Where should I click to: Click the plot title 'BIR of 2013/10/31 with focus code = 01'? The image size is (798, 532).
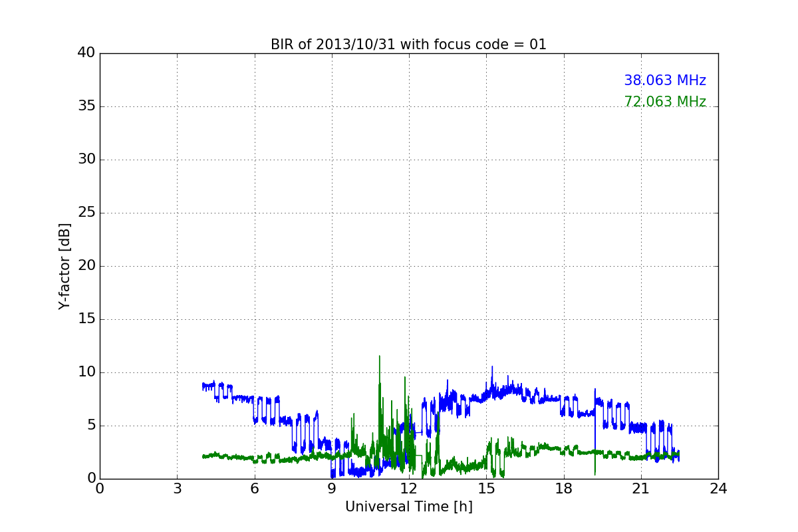[x=408, y=45]
